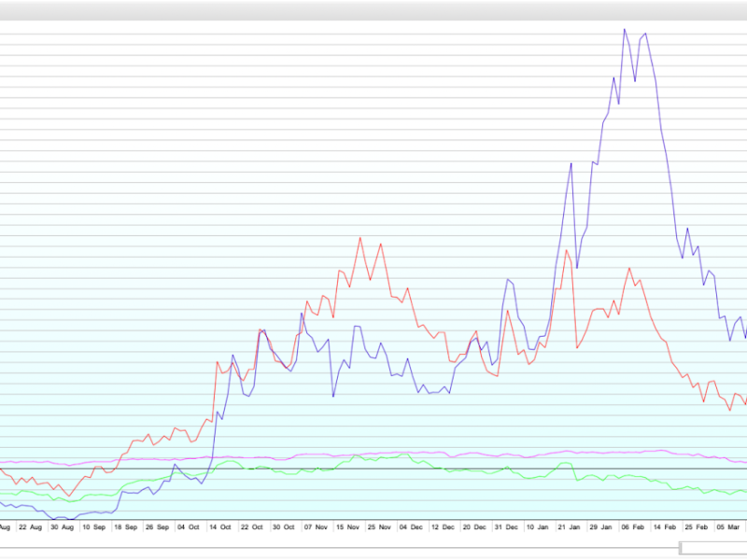
Task: Select the "31 Dec" date label
Action: (x=506, y=527)
